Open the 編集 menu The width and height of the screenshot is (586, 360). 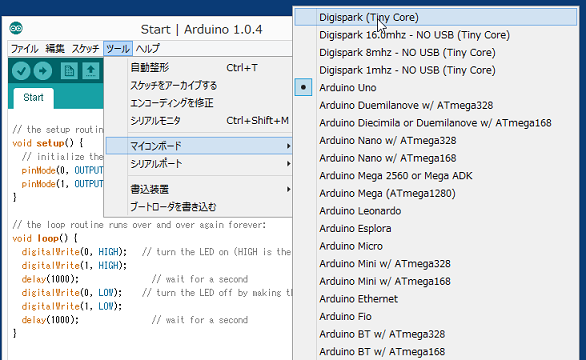tap(55, 49)
